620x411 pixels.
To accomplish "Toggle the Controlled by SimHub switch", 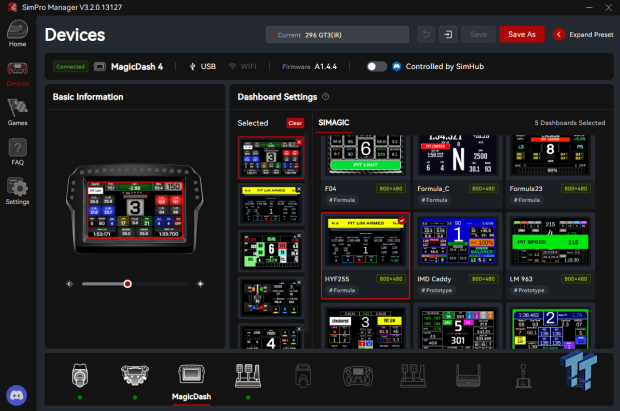I will 376,66.
